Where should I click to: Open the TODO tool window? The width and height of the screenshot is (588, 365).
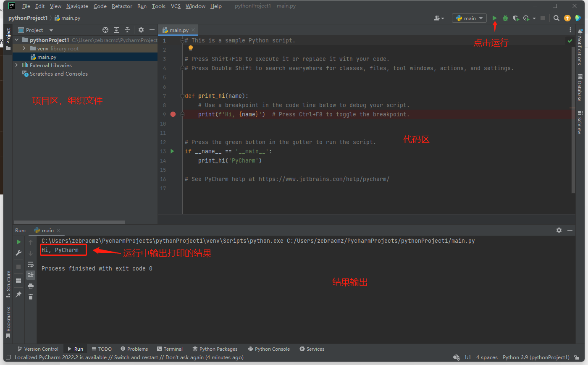click(102, 349)
